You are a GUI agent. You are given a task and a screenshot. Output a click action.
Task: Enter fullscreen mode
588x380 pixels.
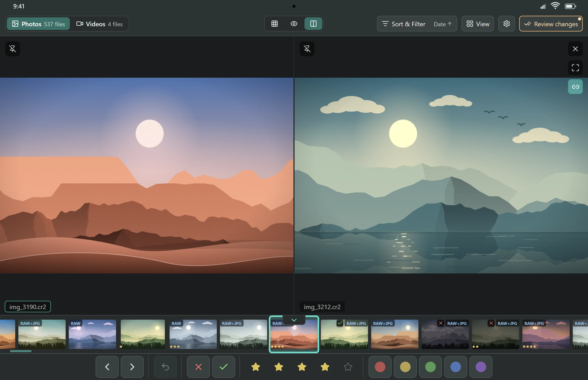click(575, 68)
